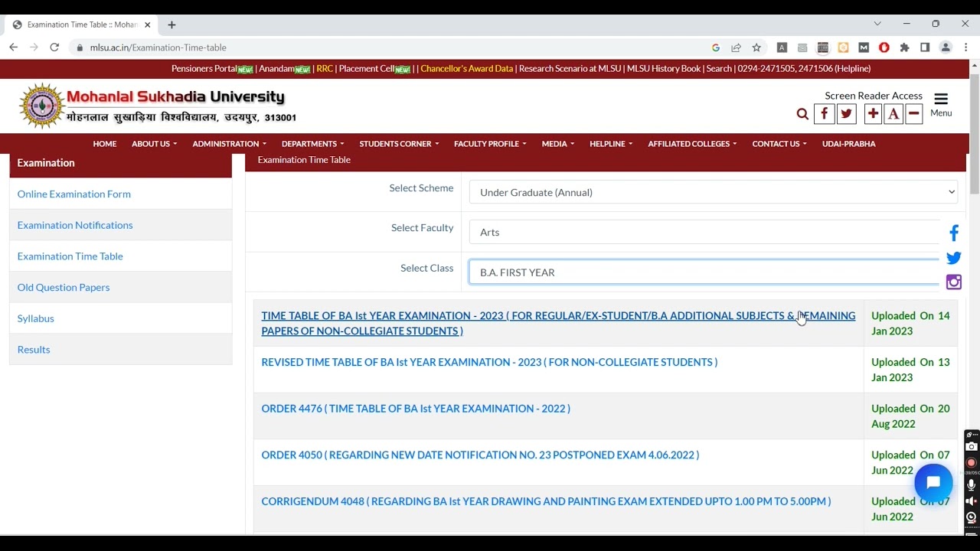Expand the FACULTY PROFILE menu
This screenshot has height=551, width=980.
coord(490,144)
